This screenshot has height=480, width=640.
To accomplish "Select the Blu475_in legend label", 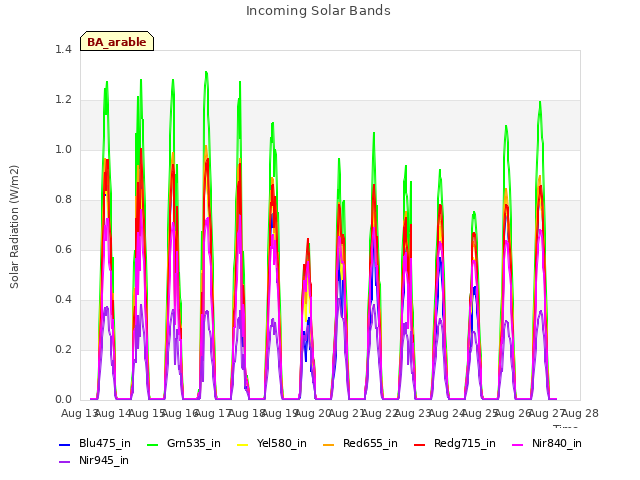I will pyautogui.click(x=105, y=444).
